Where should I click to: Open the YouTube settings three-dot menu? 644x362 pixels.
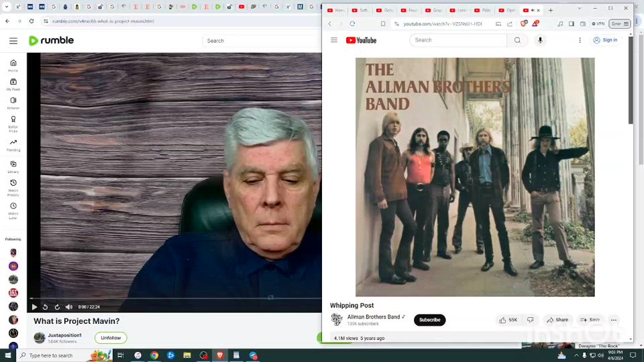[580, 40]
